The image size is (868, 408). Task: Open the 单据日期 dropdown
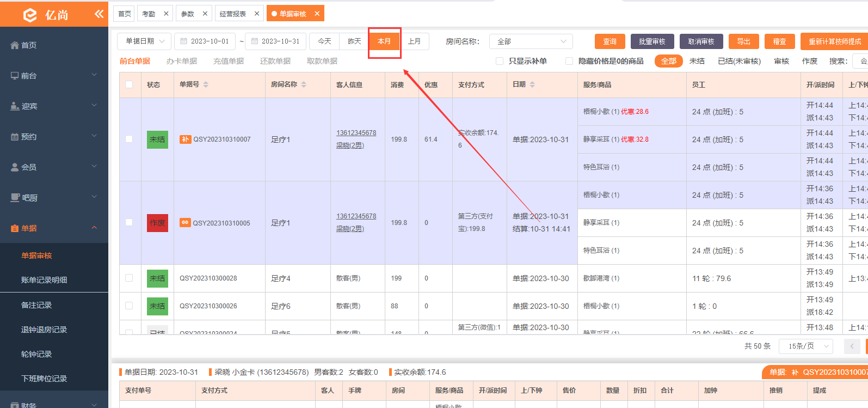point(144,41)
